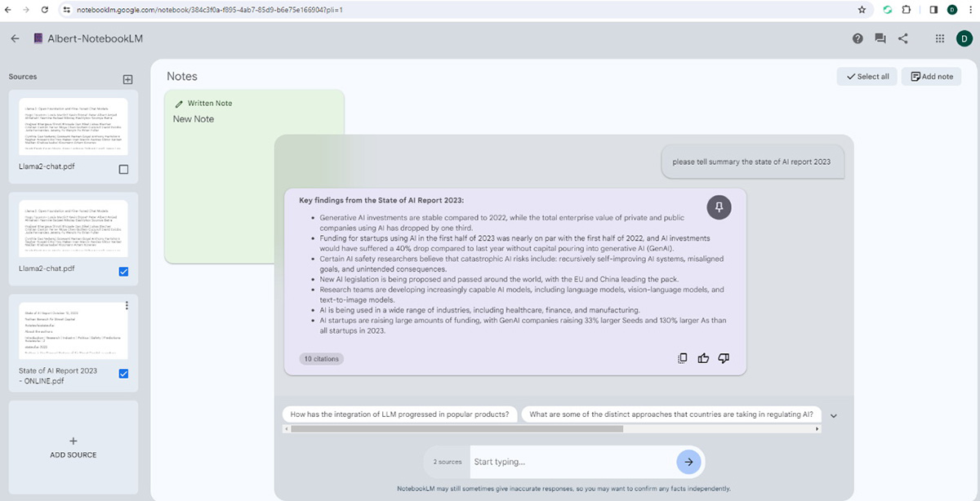Click the Sources heading

(x=23, y=77)
